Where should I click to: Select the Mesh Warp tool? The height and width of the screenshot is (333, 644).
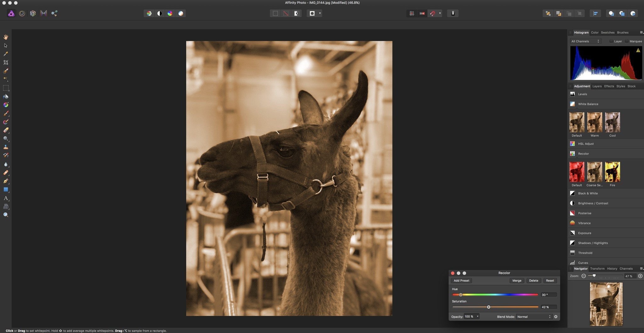(x=6, y=206)
